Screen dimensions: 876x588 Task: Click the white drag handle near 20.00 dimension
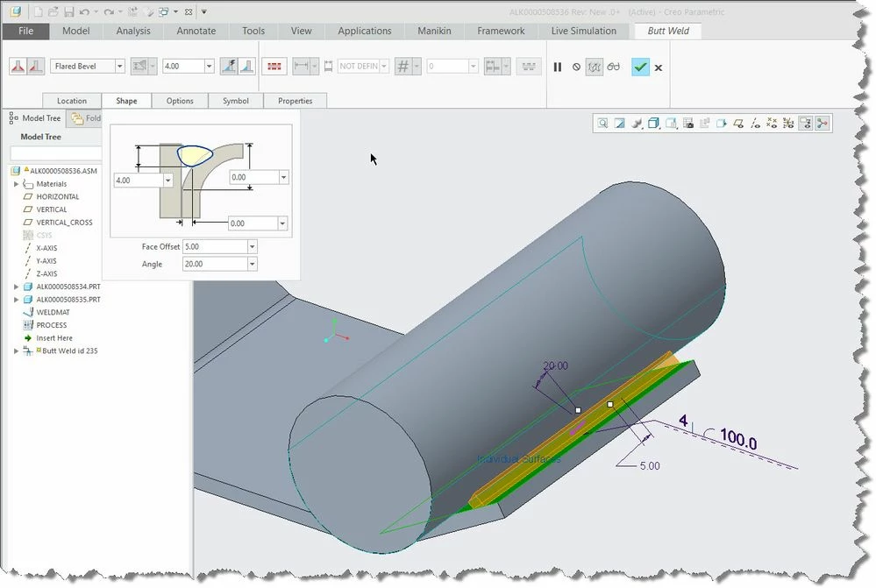(578, 410)
